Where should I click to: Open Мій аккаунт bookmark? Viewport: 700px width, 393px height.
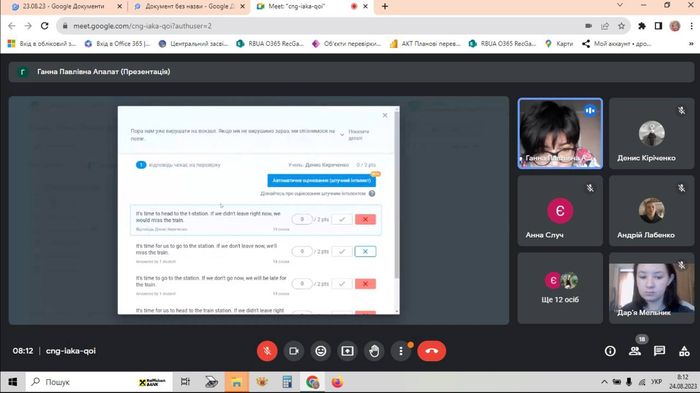click(617, 44)
